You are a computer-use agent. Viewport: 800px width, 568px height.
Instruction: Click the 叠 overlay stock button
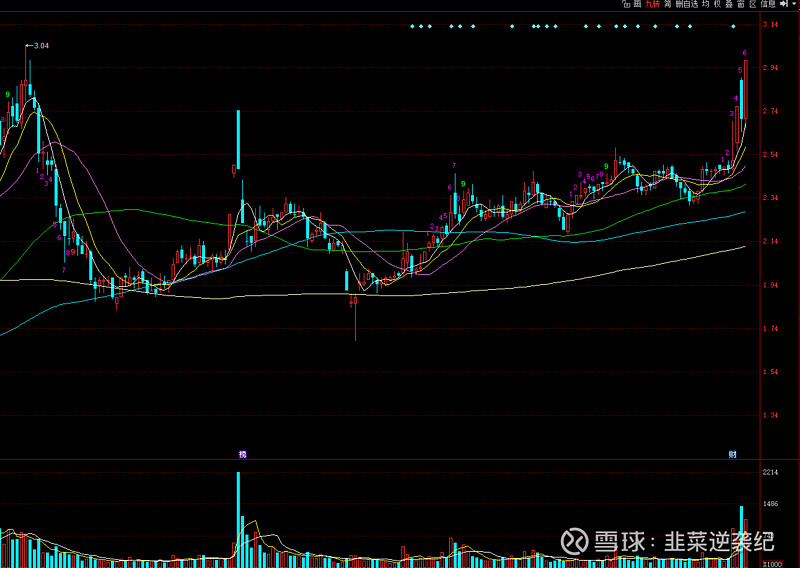tap(729, 4)
